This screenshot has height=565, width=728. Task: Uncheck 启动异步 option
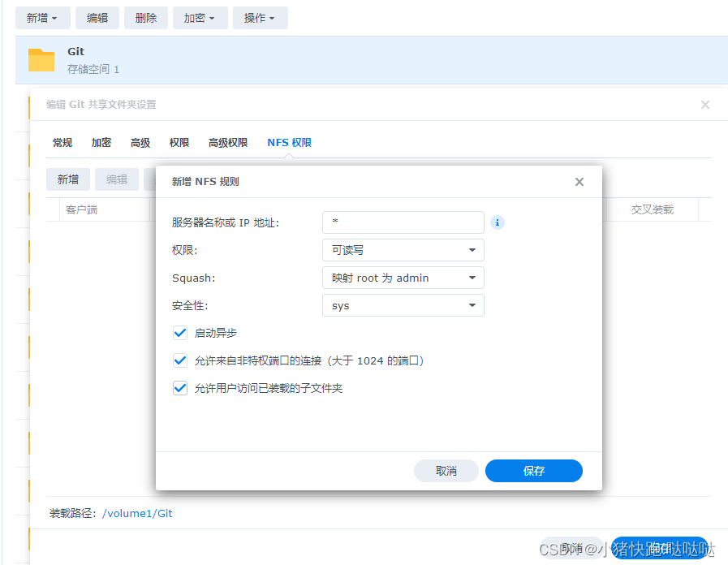[180, 332]
